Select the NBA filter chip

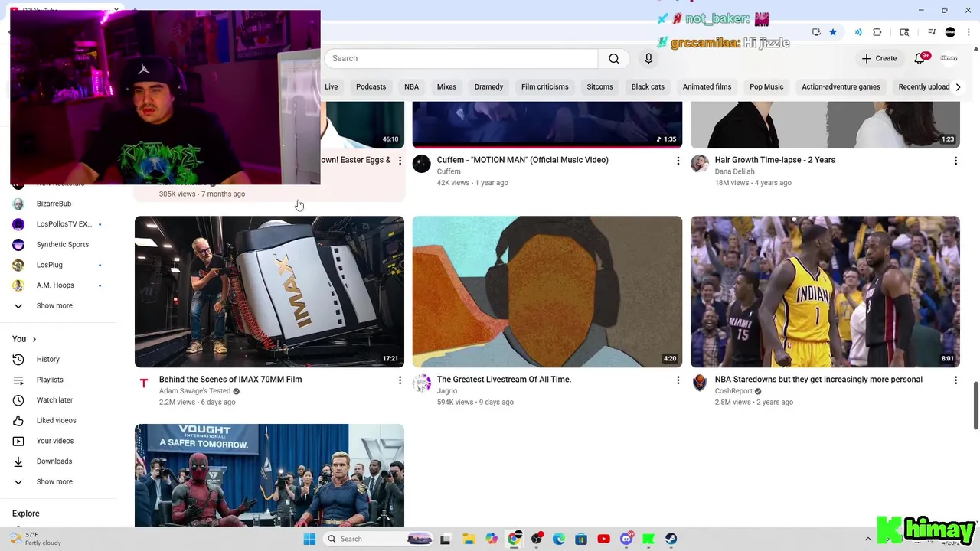click(411, 87)
